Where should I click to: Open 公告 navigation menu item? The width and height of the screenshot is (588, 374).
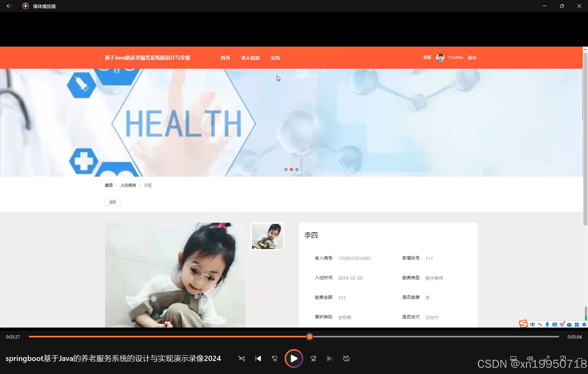(275, 58)
